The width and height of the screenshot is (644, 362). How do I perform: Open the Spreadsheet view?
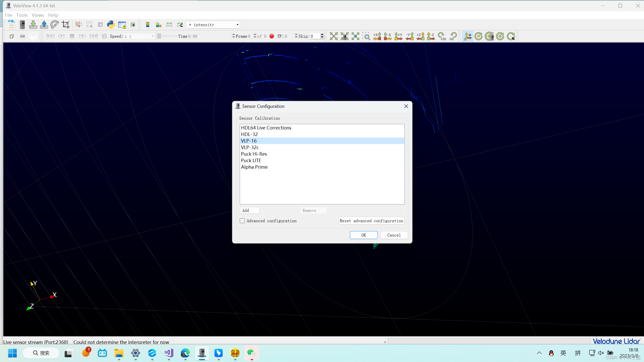click(100, 24)
